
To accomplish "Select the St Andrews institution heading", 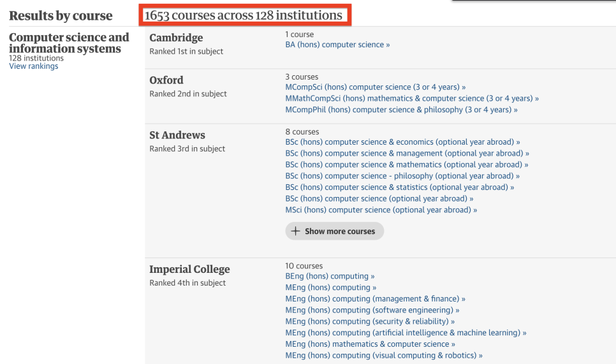I will (x=177, y=135).
